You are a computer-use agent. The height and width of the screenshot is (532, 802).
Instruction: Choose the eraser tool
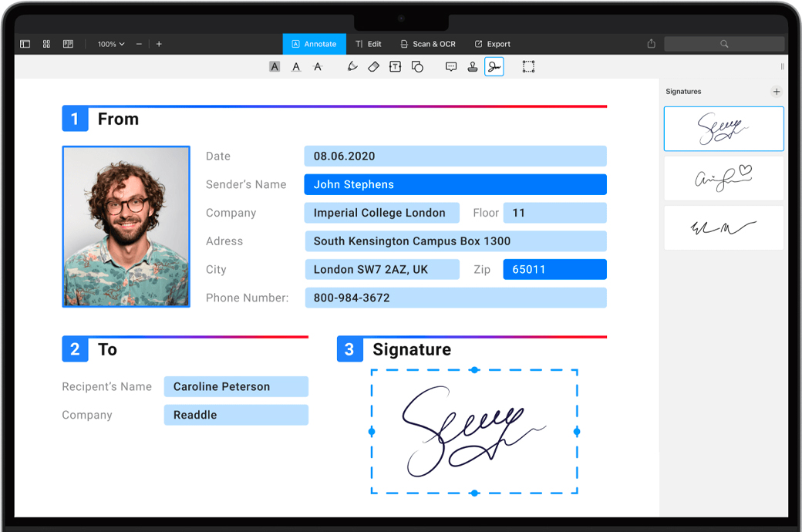pos(374,67)
